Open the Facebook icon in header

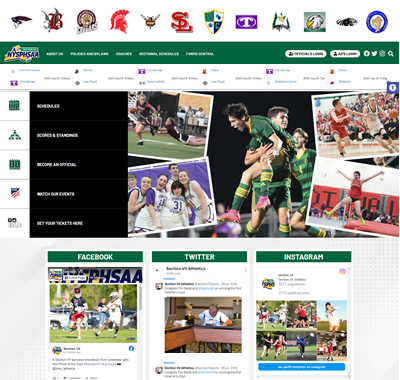[x=366, y=53]
